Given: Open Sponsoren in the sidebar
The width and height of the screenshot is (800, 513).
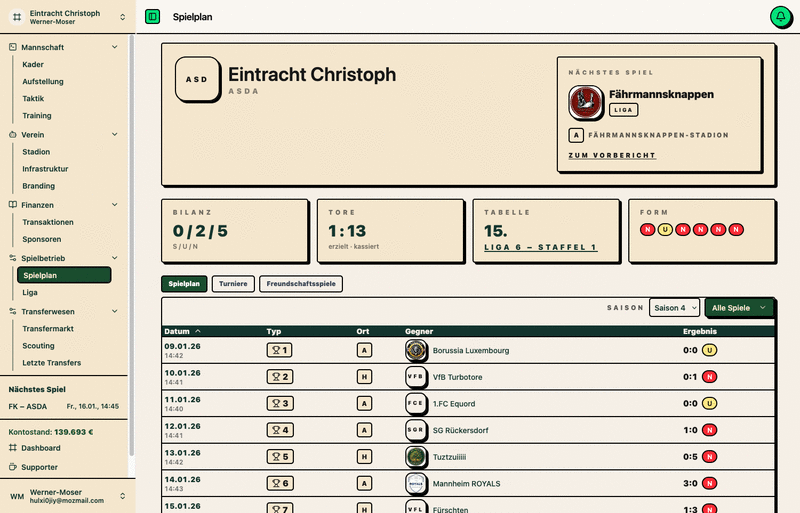Looking at the screenshot, I should 42,239.
